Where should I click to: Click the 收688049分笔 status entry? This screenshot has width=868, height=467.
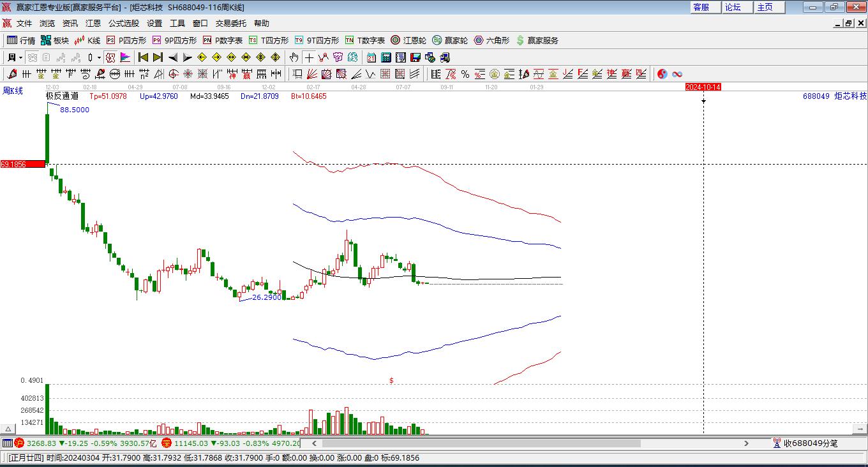(805, 443)
